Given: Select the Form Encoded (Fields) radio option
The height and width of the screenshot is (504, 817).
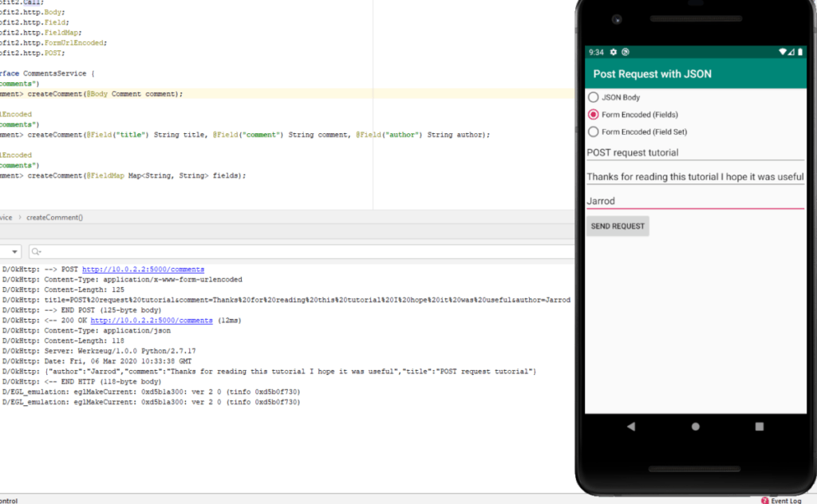Looking at the screenshot, I should point(593,115).
